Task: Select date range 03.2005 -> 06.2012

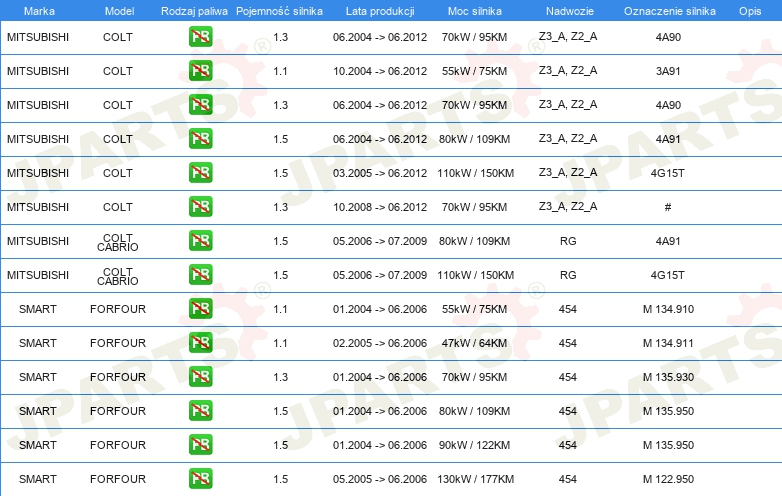Action: coord(380,173)
